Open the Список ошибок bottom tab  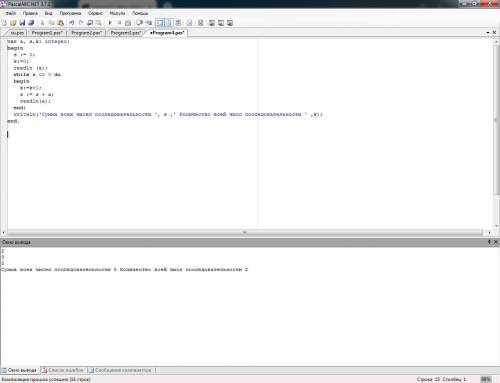pyautogui.click(x=63, y=370)
